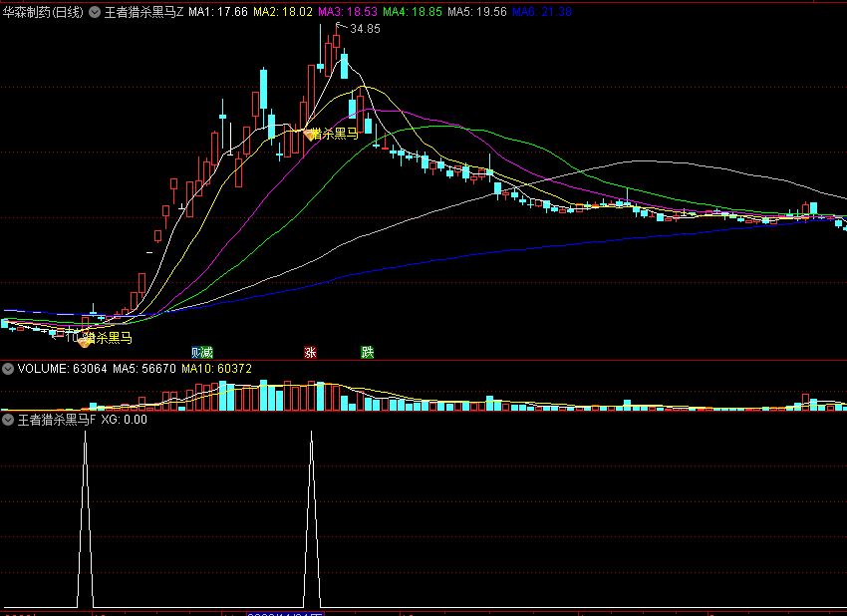Click the MA5: 19.56 legend value
This screenshot has width=847, height=616.
pyautogui.click(x=477, y=12)
